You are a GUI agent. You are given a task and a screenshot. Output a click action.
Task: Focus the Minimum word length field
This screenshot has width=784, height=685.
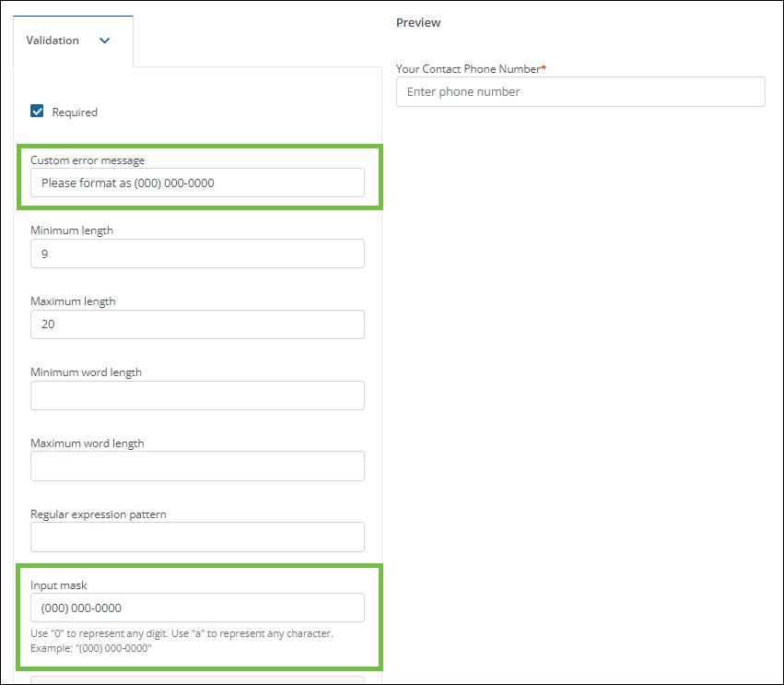(197, 395)
